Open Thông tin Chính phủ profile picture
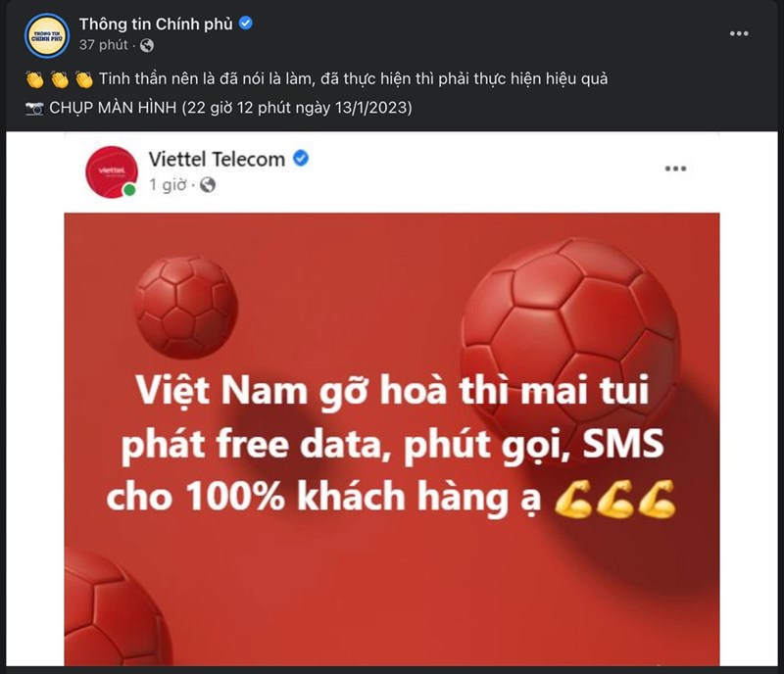Image resolution: width=784 pixels, height=674 pixels. (x=47, y=35)
